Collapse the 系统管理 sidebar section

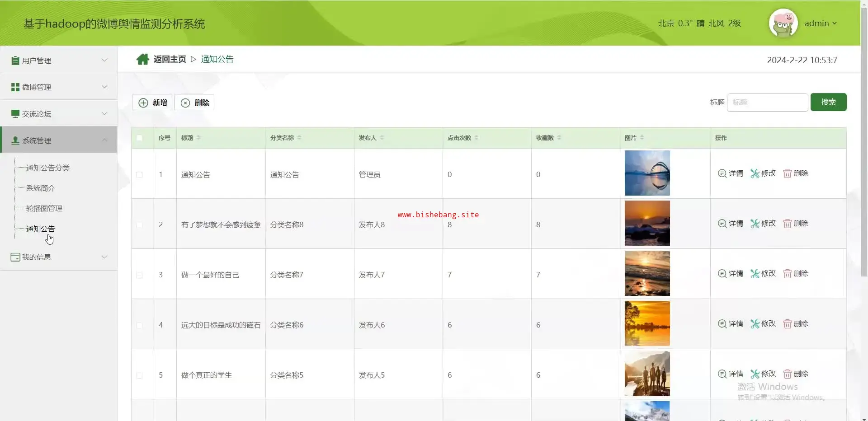[59, 140]
